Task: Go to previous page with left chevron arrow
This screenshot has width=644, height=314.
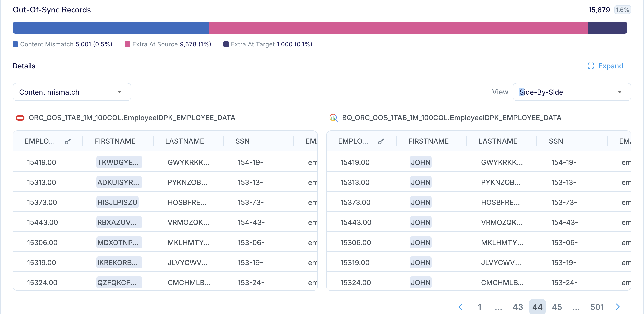Action: click(x=461, y=307)
